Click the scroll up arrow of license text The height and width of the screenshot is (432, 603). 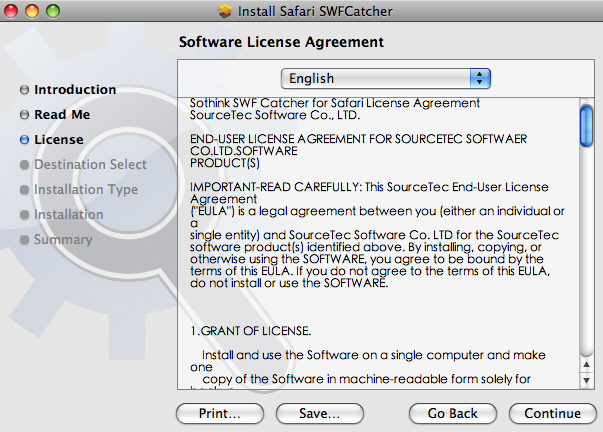(x=586, y=364)
